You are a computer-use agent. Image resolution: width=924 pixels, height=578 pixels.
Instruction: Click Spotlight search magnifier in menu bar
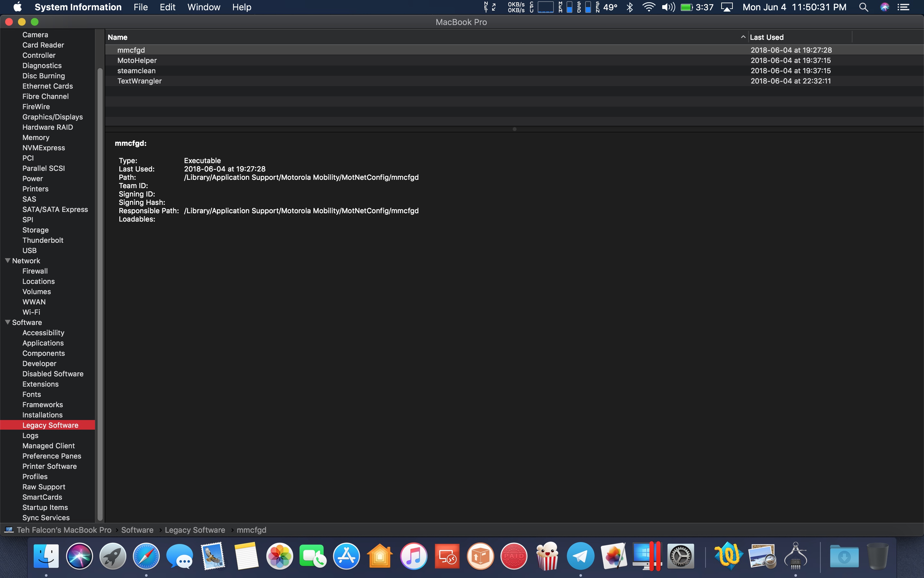[x=864, y=7]
